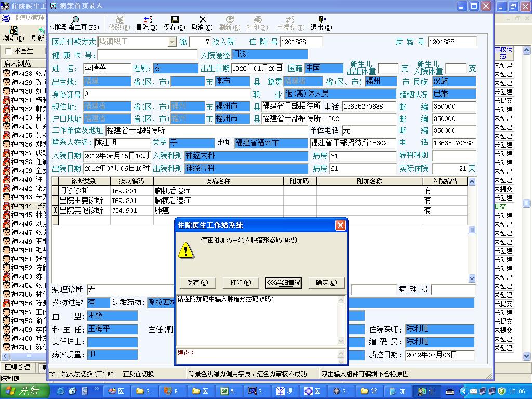
Task: Open the Excel taskbar item 'M.'
Action: tap(229, 391)
